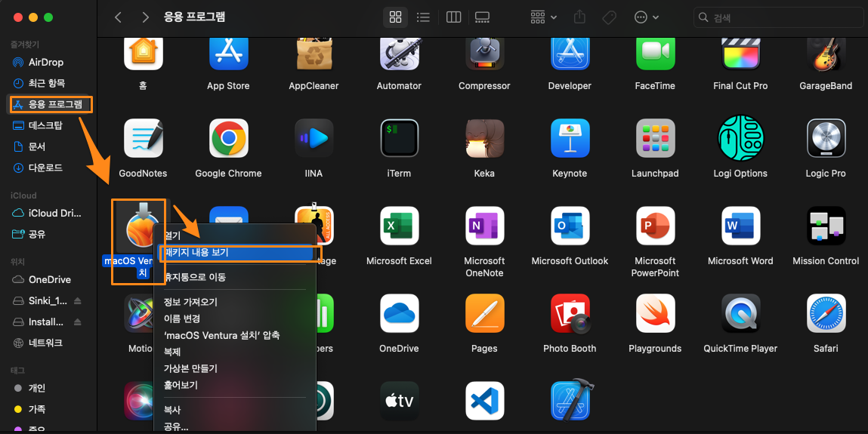Select the AppCleaner app icon
This screenshot has height=434, width=868.
tap(314, 53)
